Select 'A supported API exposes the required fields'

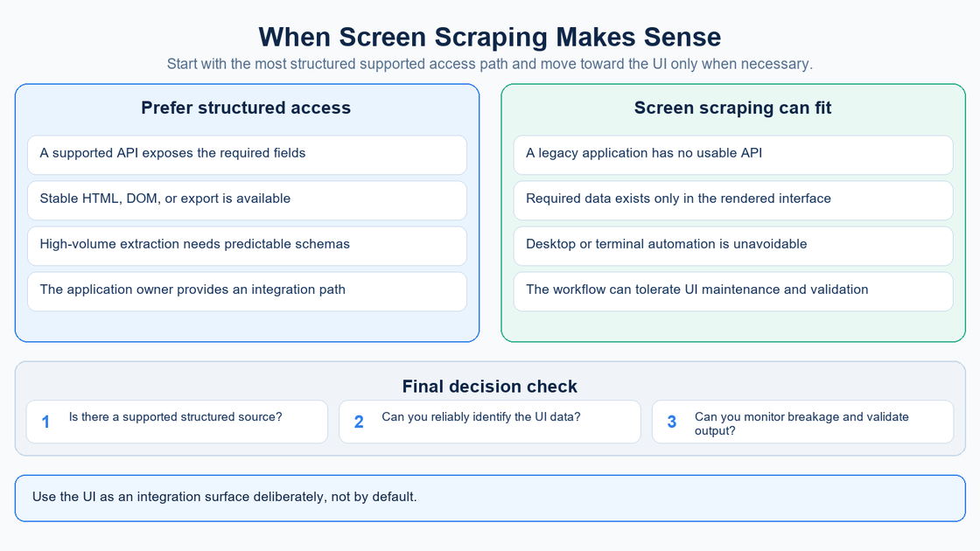(x=247, y=155)
